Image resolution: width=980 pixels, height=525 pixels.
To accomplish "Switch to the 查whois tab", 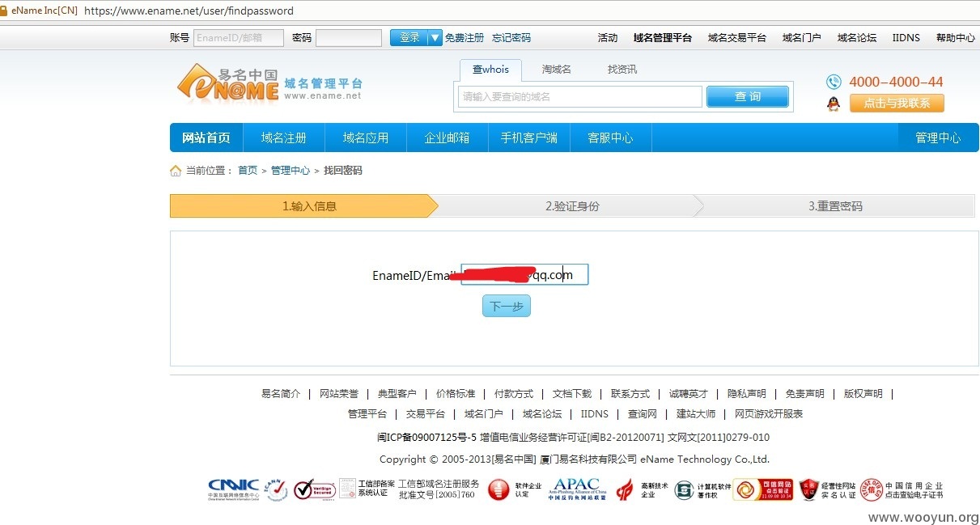I will [490, 70].
